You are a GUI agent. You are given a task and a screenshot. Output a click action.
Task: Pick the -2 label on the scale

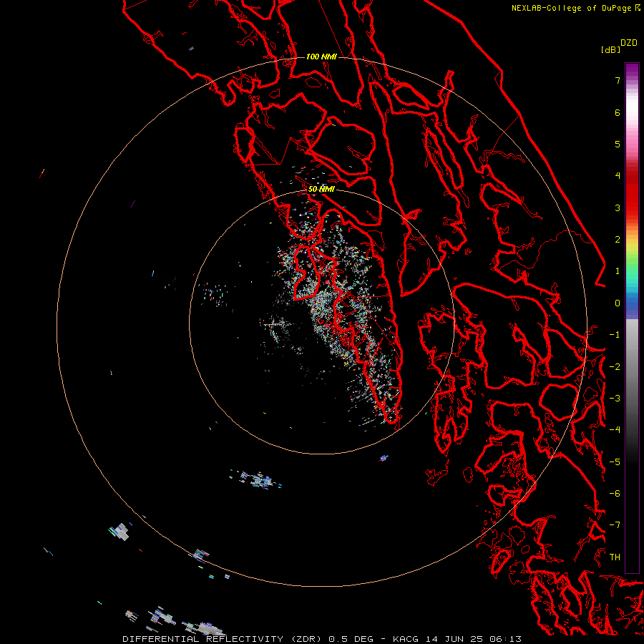[615, 367]
